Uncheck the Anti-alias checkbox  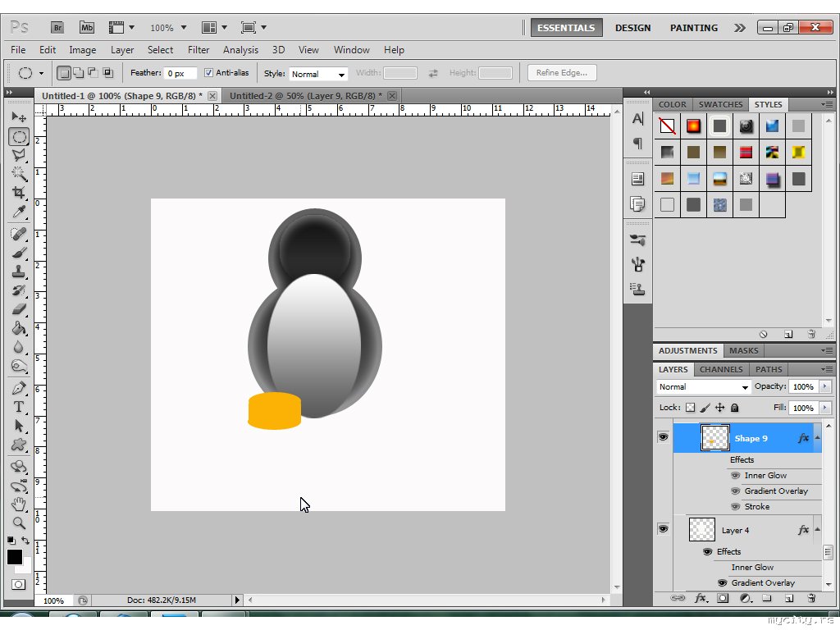pyautogui.click(x=208, y=73)
